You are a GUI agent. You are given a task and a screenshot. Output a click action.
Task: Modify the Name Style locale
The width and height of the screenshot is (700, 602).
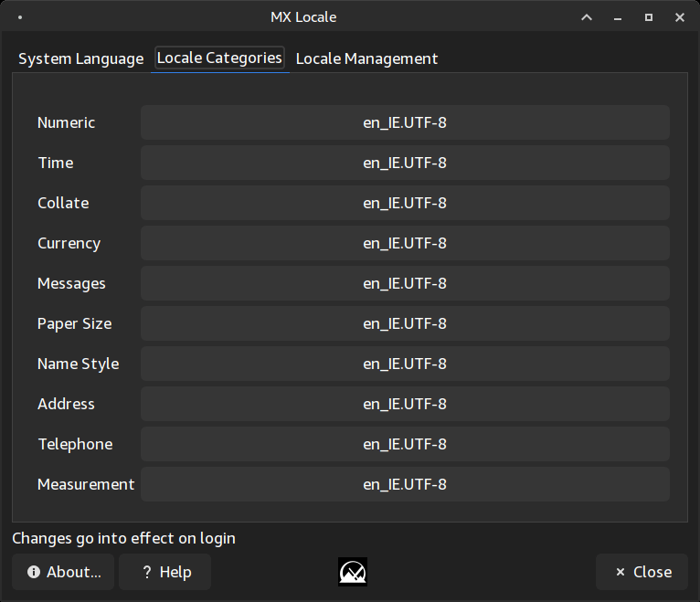pyautogui.click(x=405, y=364)
